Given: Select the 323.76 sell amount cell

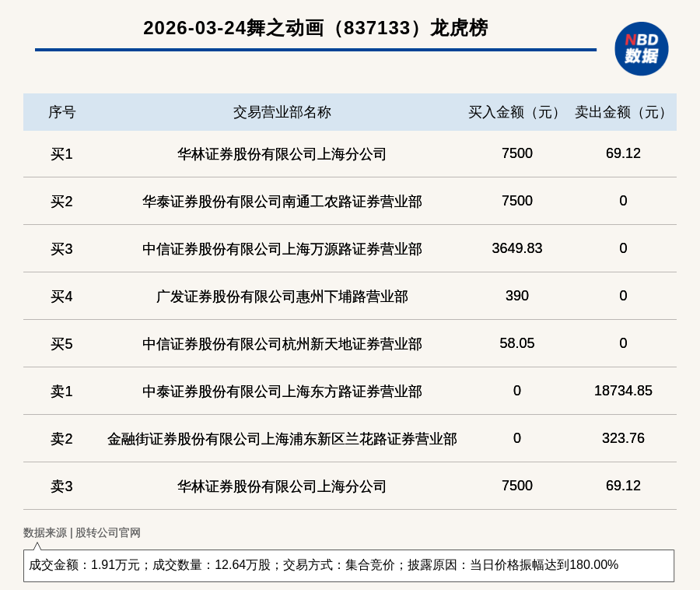Looking at the screenshot, I should (623, 438).
